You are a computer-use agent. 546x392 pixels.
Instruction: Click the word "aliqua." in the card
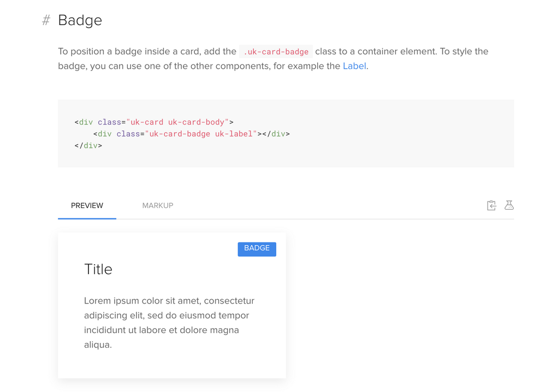click(x=98, y=345)
